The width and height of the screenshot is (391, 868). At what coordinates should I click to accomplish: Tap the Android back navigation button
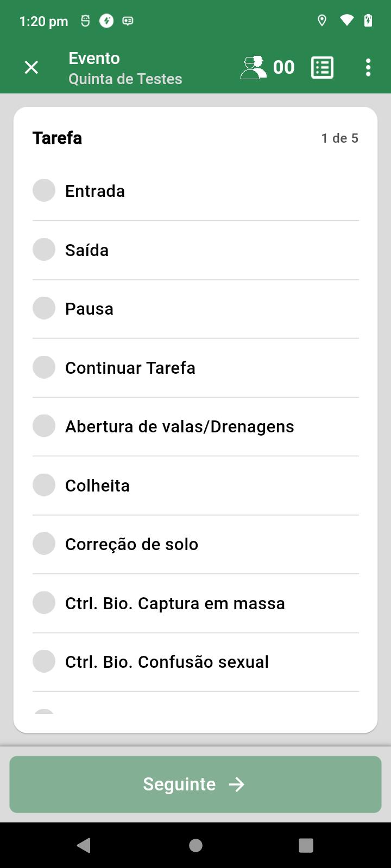84,845
